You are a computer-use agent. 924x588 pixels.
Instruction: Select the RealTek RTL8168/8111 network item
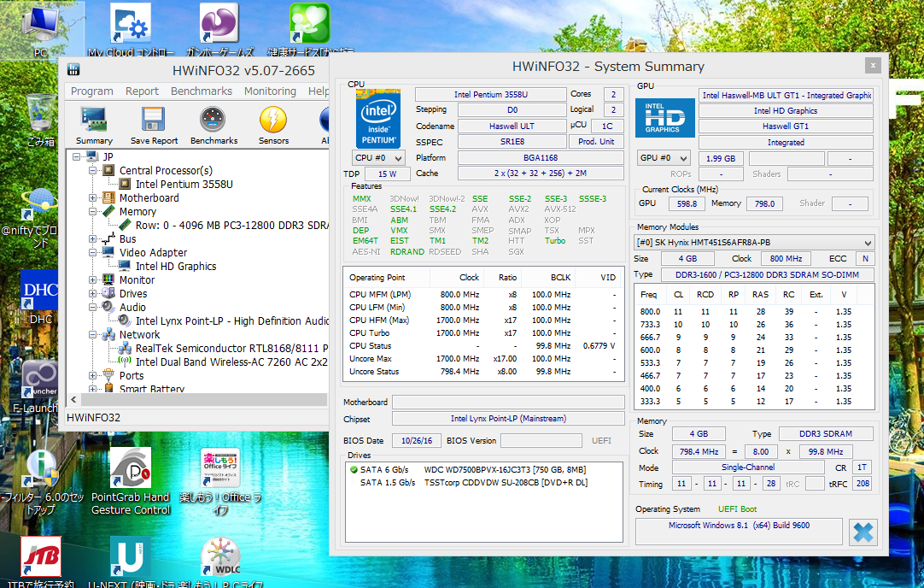click(231, 349)
